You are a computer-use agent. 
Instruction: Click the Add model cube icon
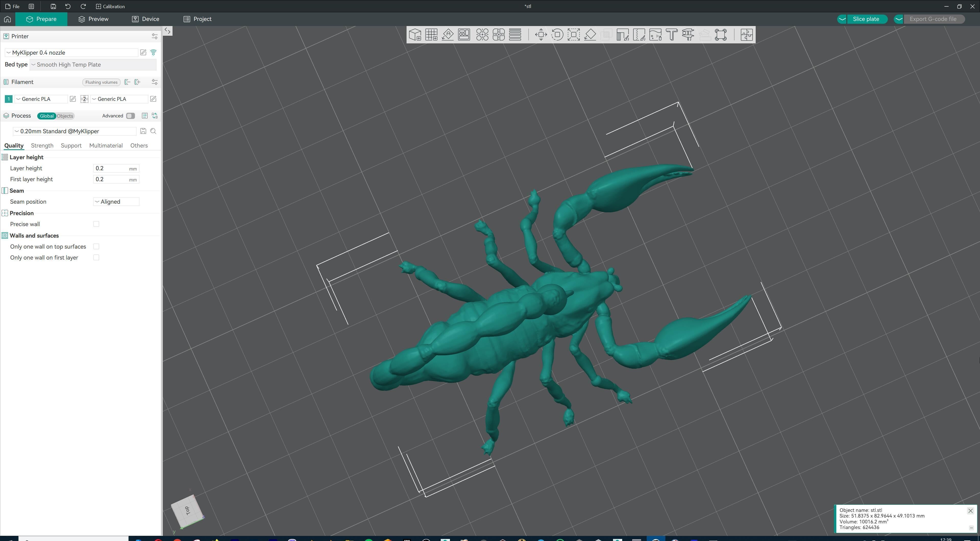click(415, 35)
